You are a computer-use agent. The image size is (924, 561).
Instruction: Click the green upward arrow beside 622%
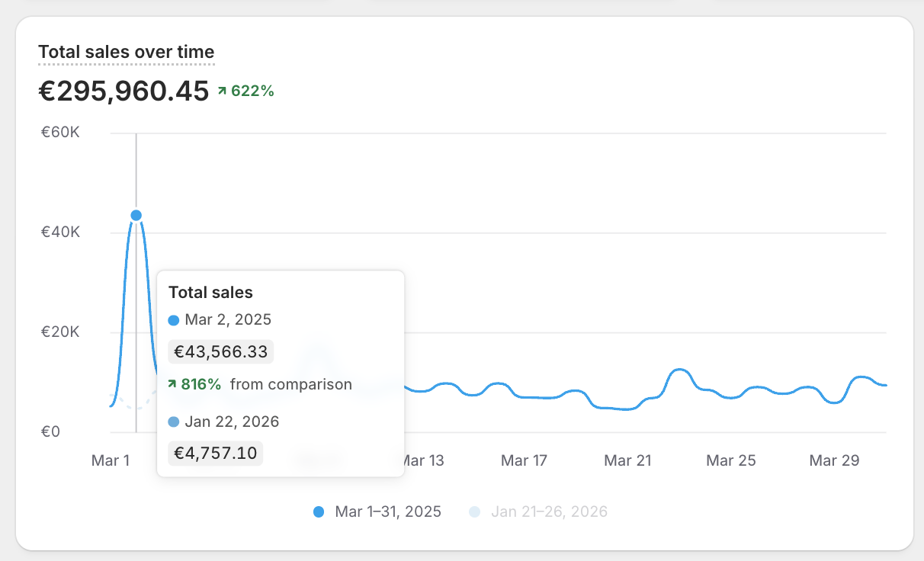coord(223,89)
